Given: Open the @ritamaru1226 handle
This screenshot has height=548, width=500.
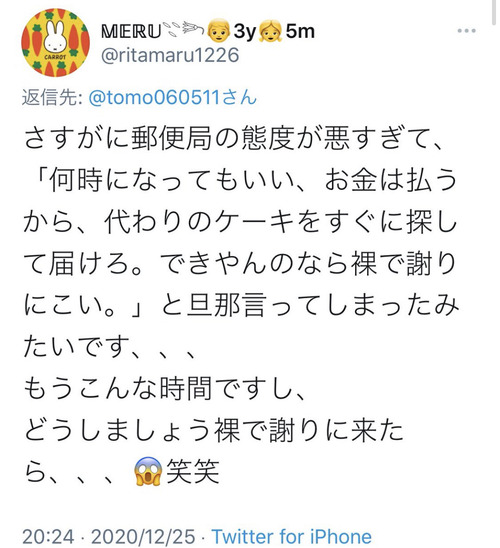Looking at the screenshot, I should click(x=170, y=56).
